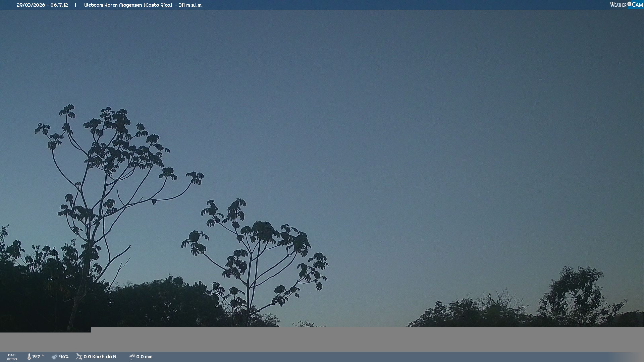This screenshot has width=644, height=362.
Task: Click the humidity droplets icon
Action: pos(55,357)
